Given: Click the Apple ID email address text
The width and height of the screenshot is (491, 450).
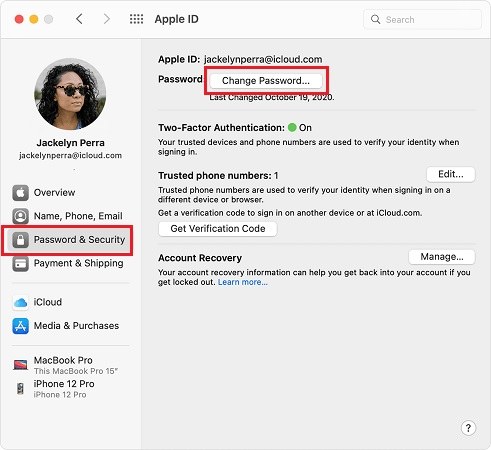Looking at the screenshot, I should pyautogui.click(x=263, y=59).
